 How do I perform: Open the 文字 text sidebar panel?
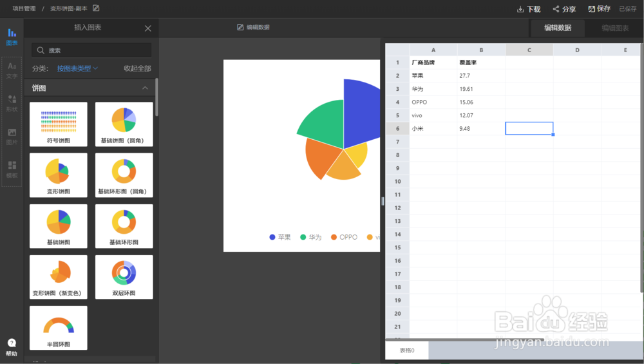click(x=12, y=70)
